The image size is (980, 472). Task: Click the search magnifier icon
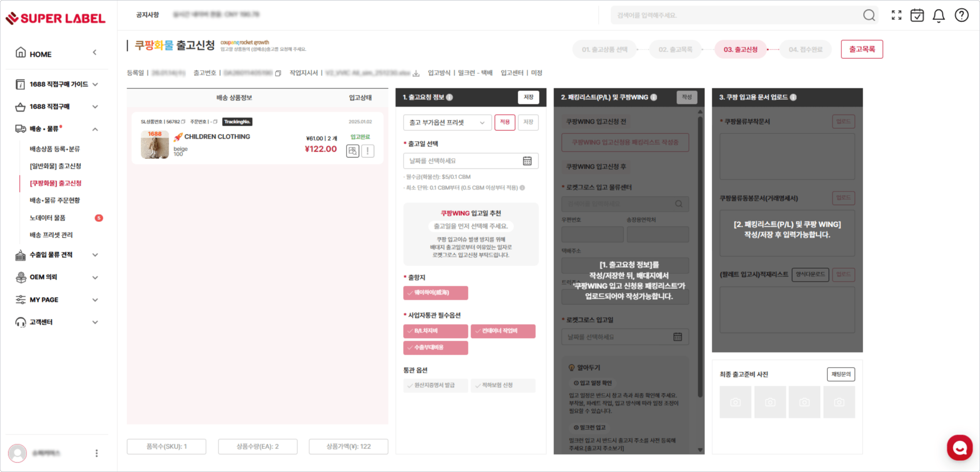tap(869, 16)
